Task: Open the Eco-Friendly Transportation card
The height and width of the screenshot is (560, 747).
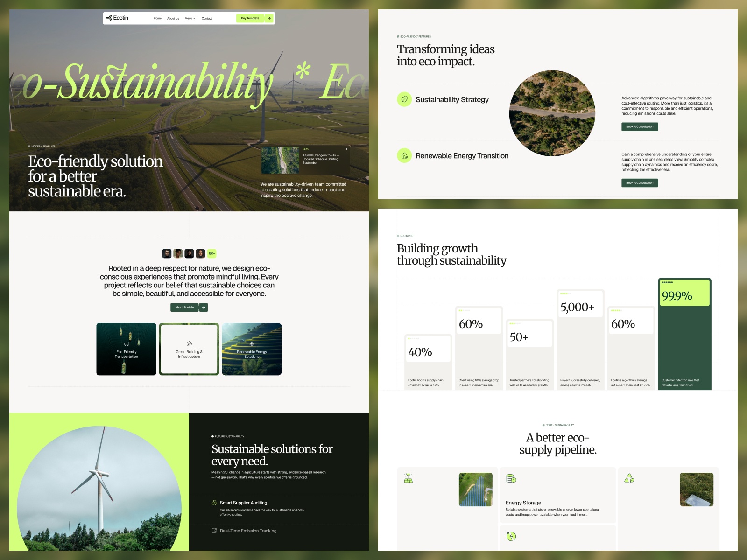Action: coord(126,349)
